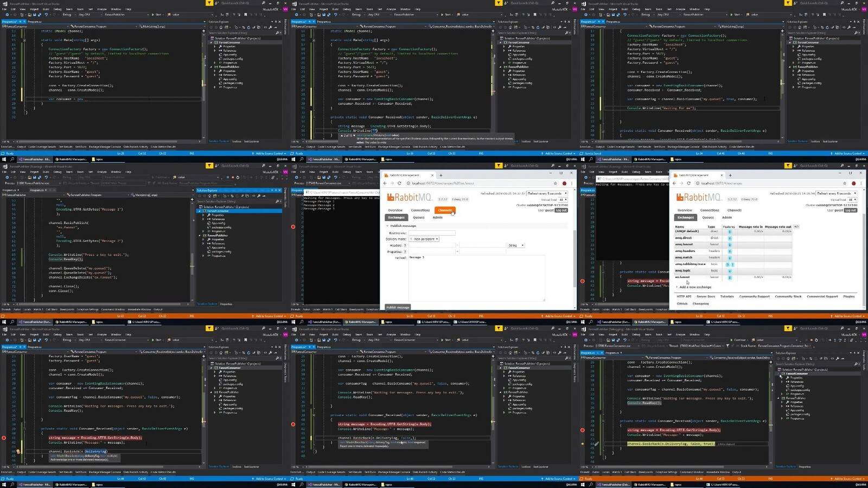868x488 pixels.
Task: Open Virtual host All dropdown above exchanges table
Action: [852, 200]
